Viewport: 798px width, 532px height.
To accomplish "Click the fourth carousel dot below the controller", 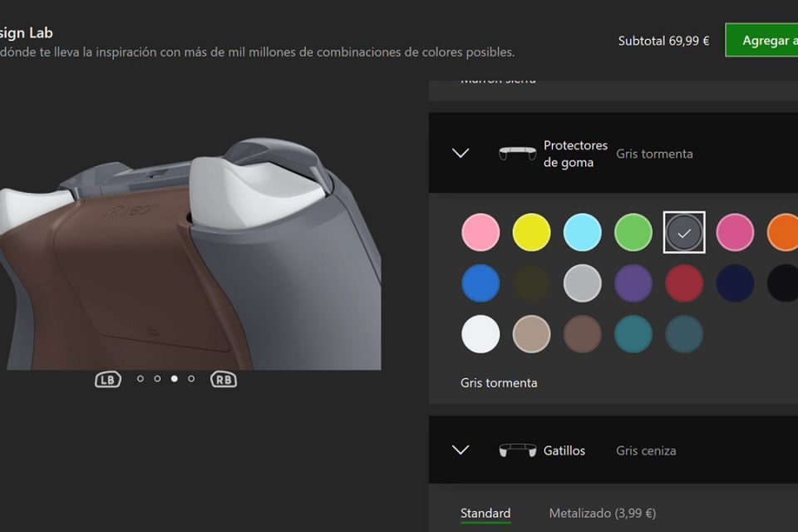I will [190, 378].
